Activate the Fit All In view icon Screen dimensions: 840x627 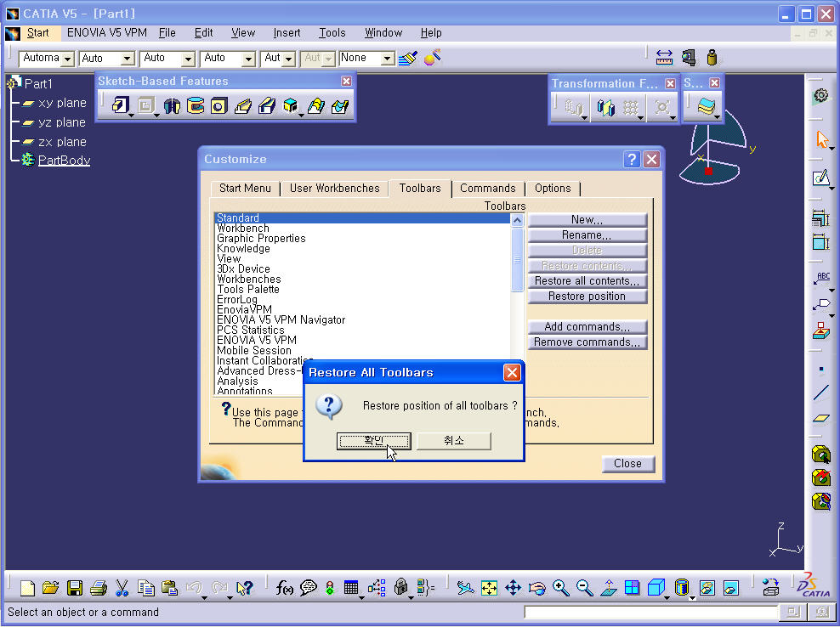pos(489,588)
